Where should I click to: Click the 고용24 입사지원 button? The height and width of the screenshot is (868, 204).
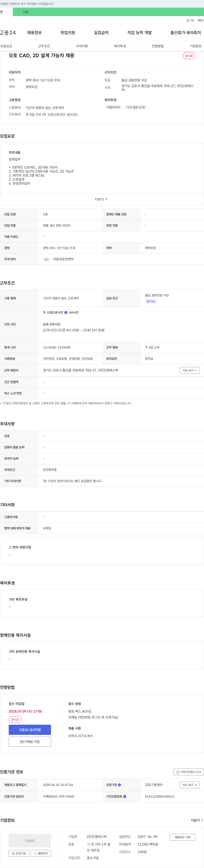(x=30, y=730)
